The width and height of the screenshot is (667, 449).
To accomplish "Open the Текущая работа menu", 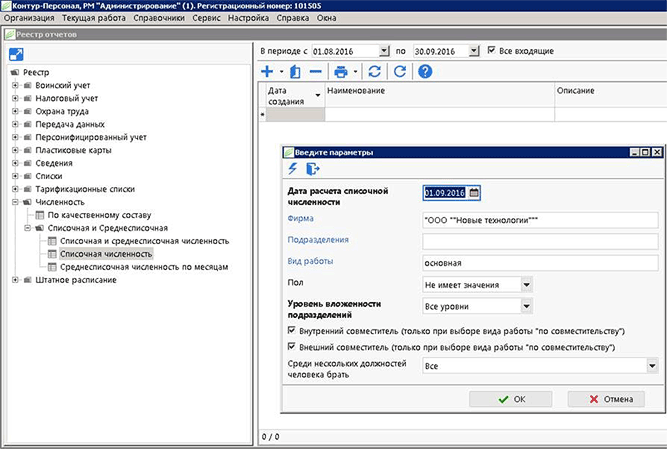I will click(94, 18).
